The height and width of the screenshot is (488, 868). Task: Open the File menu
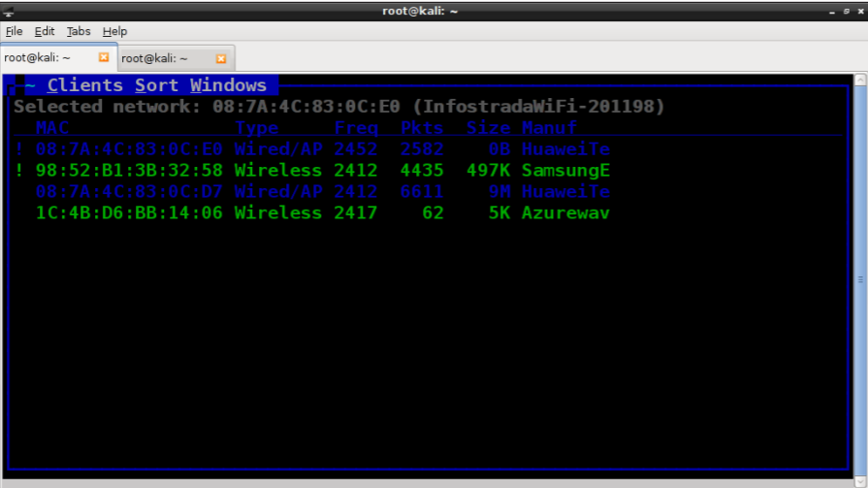(14, 31)
